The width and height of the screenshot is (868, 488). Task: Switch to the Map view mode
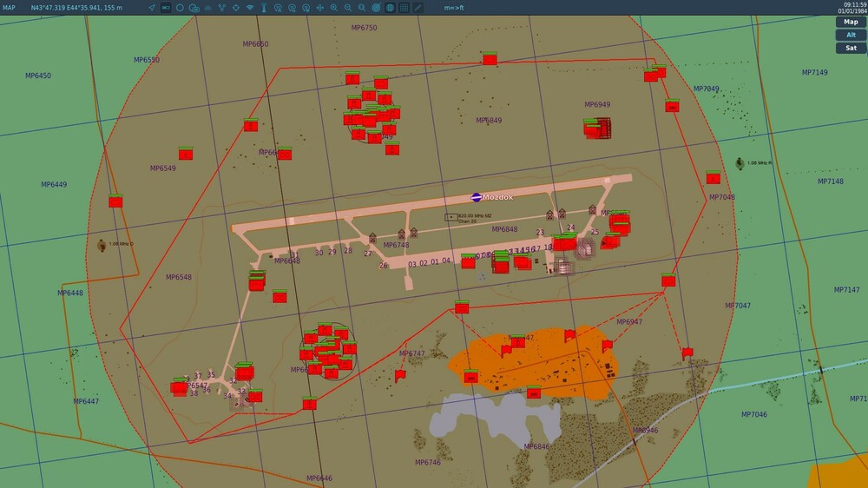pyautogui.click(x=851, y=22)
